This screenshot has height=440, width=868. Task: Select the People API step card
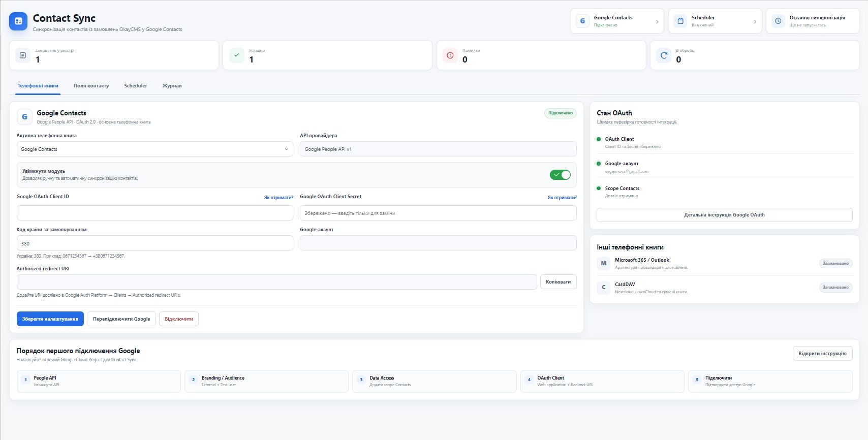click(x=99, y=381)
